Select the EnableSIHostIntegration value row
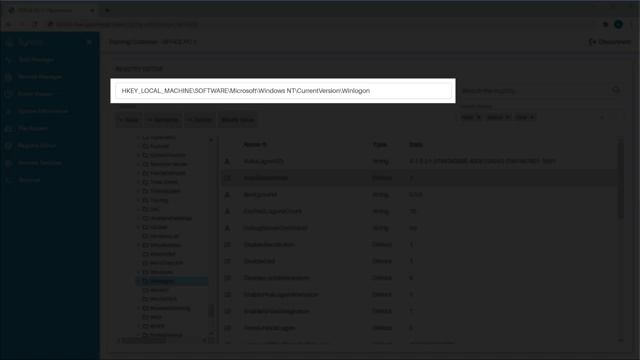Image resolution: width=640 pixels, height=360 pixels. pyautogui.click(x=420, y=311)
